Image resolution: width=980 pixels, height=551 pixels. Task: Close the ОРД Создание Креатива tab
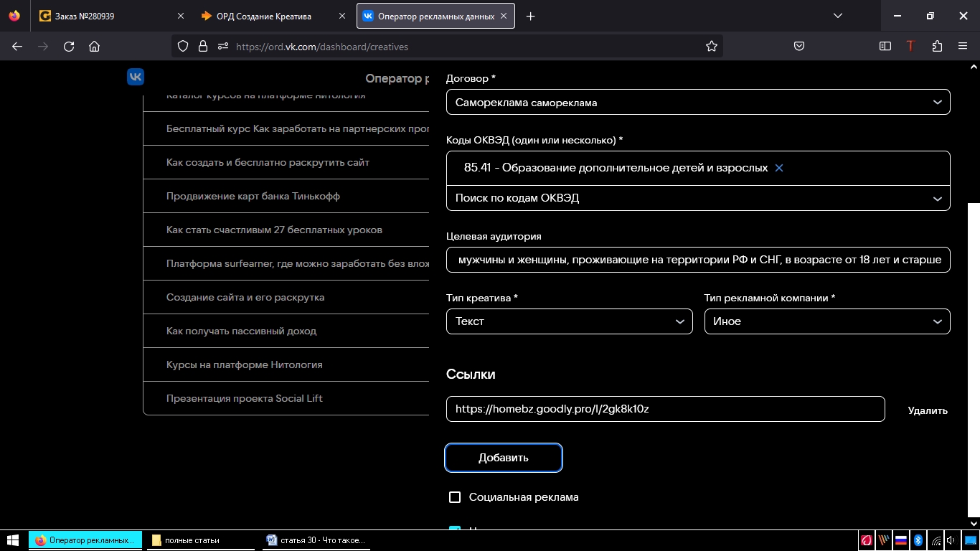pos(341,16)
